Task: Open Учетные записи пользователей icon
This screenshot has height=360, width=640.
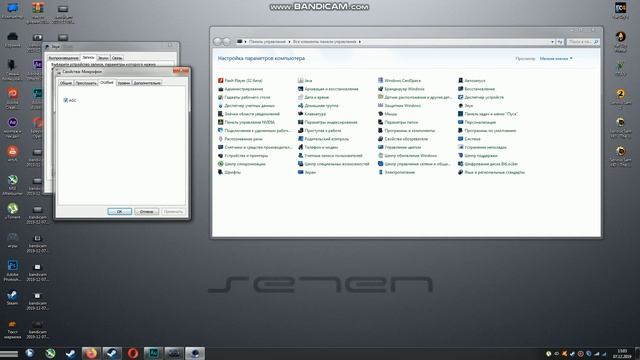Action: 300,156
